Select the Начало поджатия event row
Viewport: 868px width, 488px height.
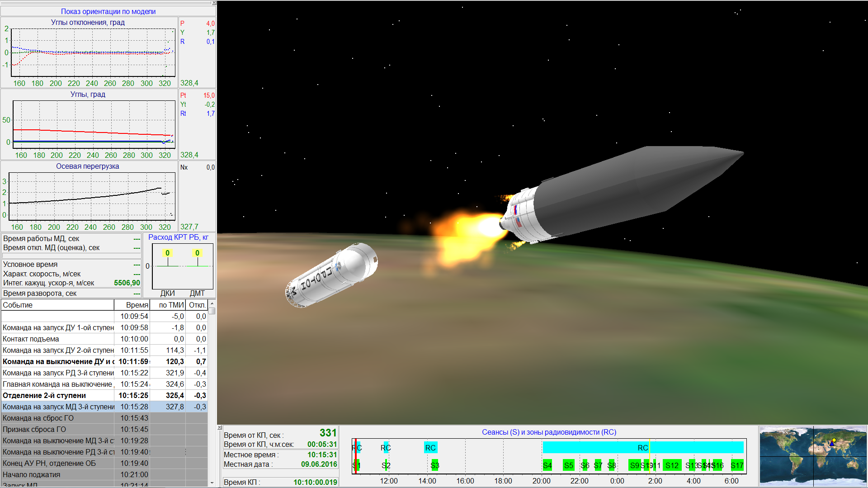click(x=57, y=474)
